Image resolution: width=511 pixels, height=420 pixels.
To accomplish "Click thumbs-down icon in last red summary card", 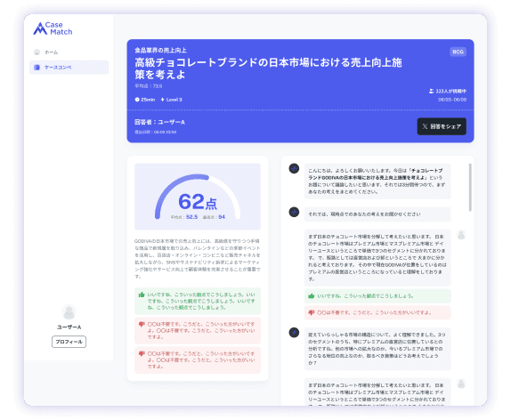I will tap(142, 353).
